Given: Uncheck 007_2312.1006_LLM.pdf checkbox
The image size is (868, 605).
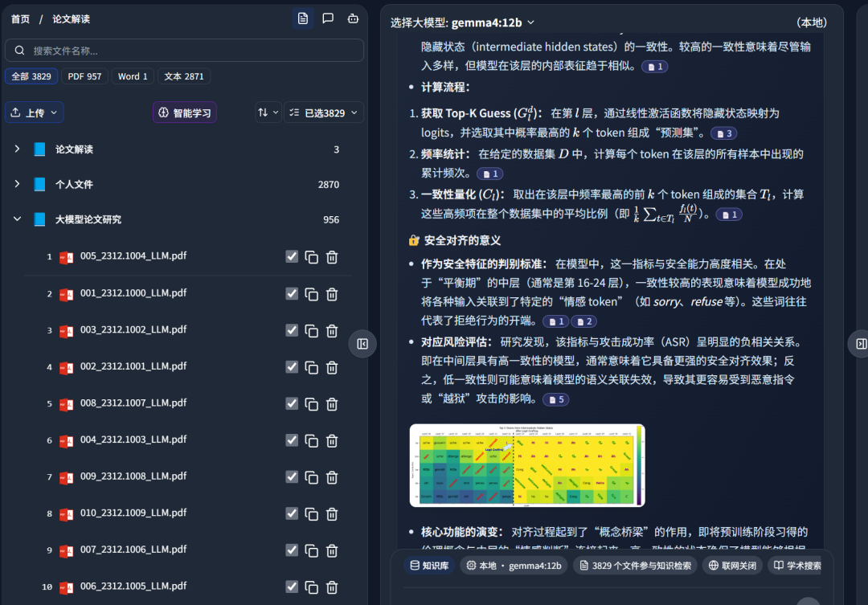Looking at the screenshot, I should click(292, 550).
